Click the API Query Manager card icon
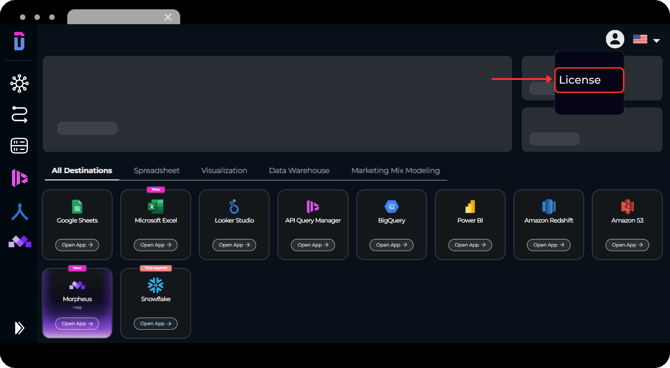Viewport: 670px width, 368px height. point(313,207)
